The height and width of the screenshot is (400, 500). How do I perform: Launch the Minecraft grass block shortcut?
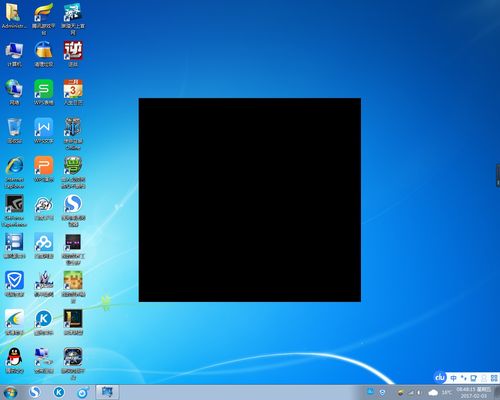[x=73, y=281]
